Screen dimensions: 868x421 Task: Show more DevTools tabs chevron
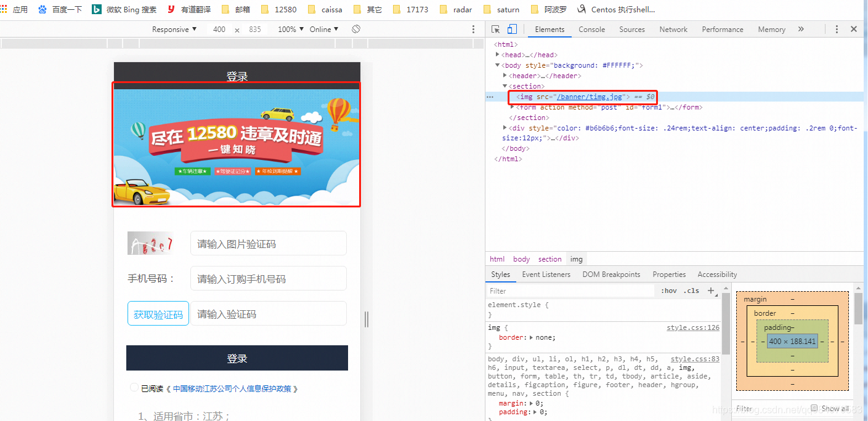(801, 29)
